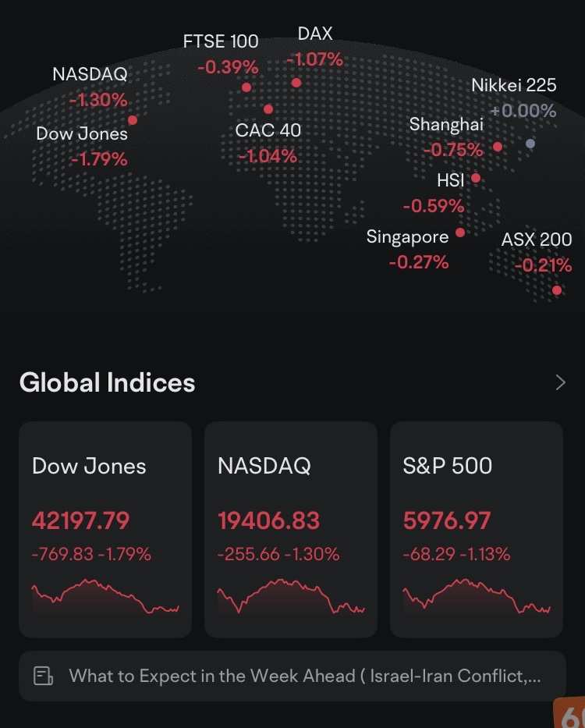The width and height of the screenshot is (585, 728).
Task: Tap the FTSE 100 red map marker
Action: click(246, 87)
